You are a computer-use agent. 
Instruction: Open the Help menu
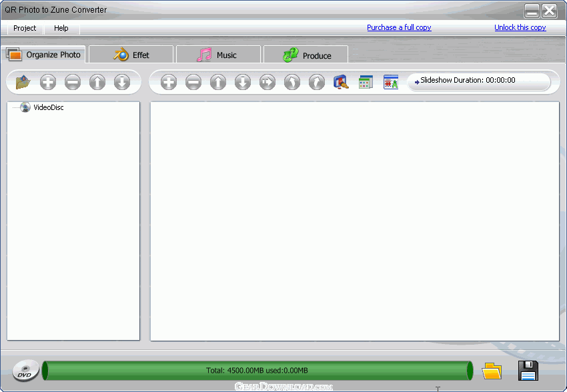(61, 28)
